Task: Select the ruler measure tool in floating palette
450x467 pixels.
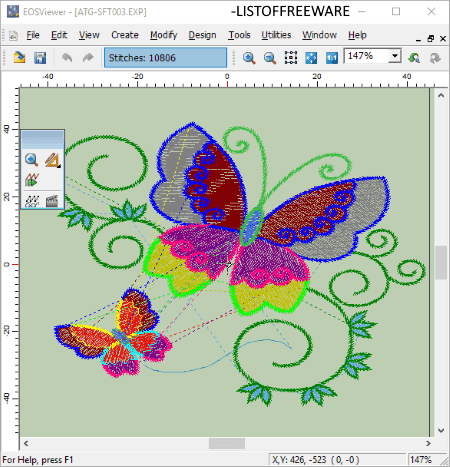Action: tap(52, 160)
